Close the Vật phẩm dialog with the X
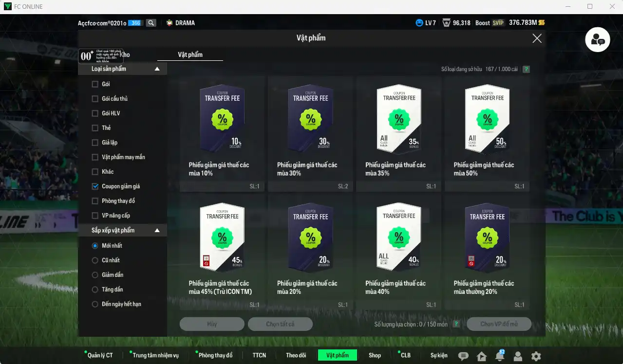623x364 pixels. [x=537, y=38]
